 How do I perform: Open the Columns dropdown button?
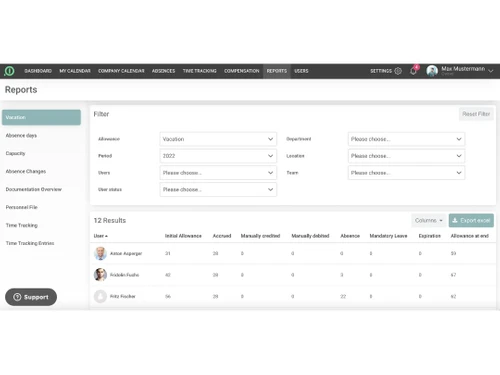tap(429, 220)
